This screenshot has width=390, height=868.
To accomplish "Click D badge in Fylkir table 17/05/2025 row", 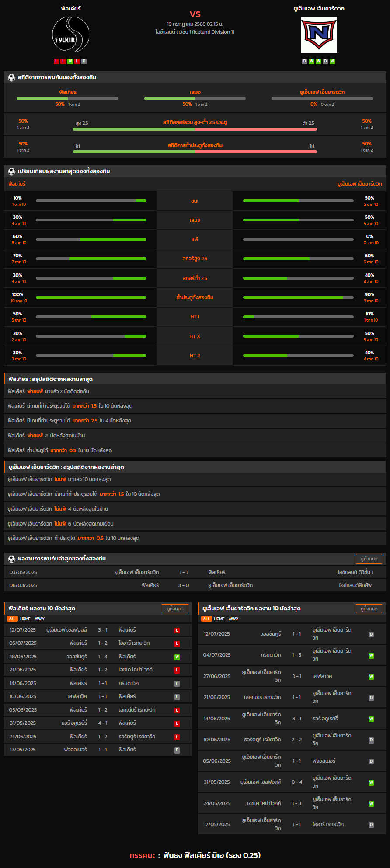I will click(x=177, y=750).
